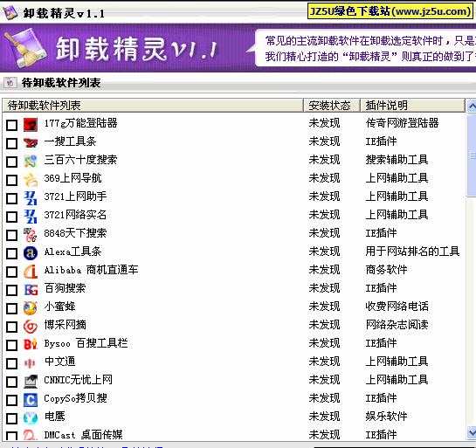Select the 收费网络电话 description text
This screenshot has height=448, width=476.
pos(397,307)
